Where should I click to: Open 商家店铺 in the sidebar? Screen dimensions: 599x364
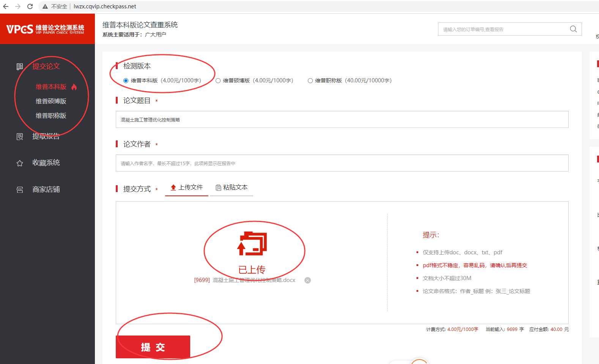point(46,189)
